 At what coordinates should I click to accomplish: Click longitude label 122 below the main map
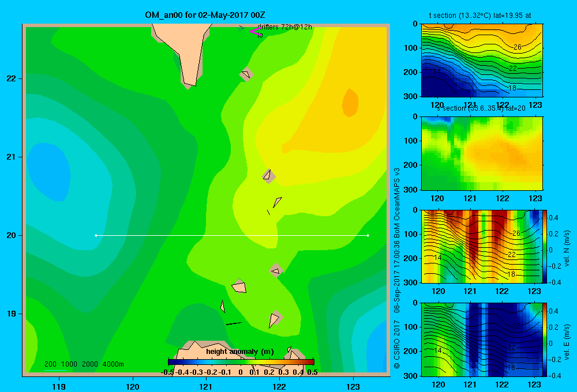pos(279,386)
